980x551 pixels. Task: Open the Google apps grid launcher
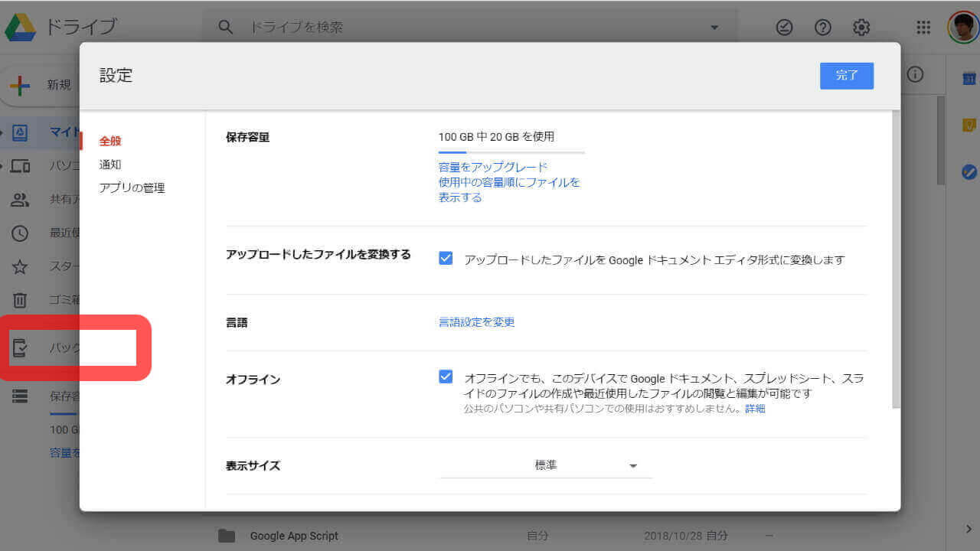(x=923, y=28)
